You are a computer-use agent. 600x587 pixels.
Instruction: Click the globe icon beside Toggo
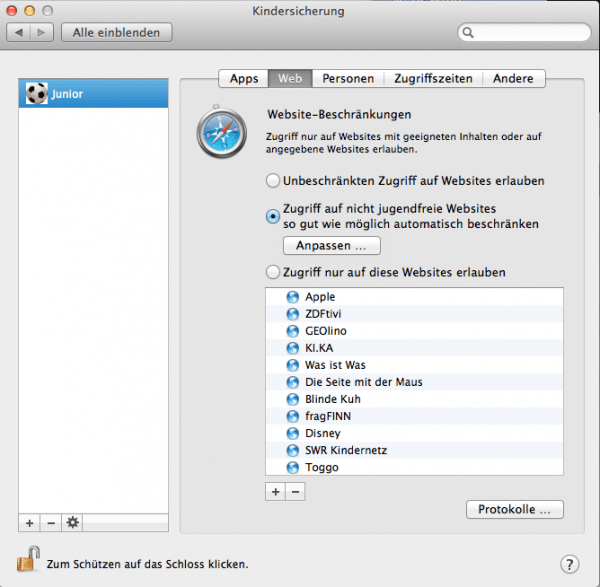pos(293,467)
